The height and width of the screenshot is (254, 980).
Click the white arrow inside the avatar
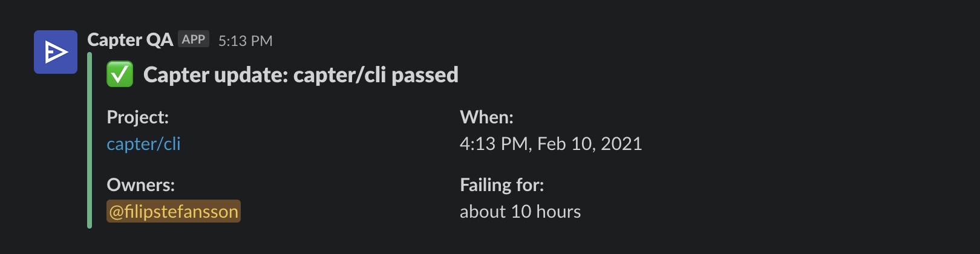(x=56, y=52)
